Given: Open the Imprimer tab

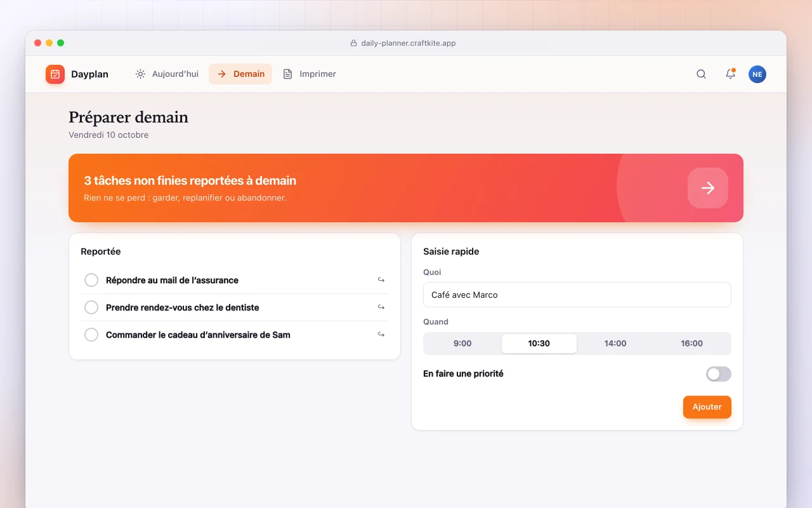Looking at the screenshot, I should (310, 74).
